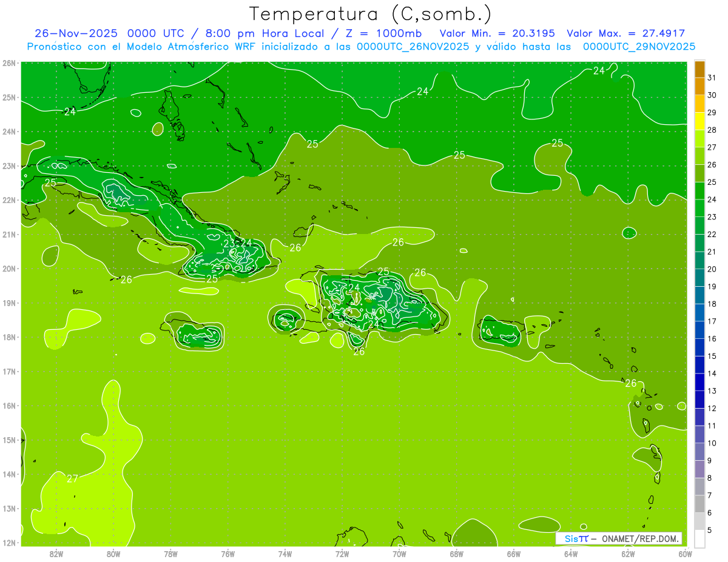Click legend value 29 on the color bar
Image resolution: width=728 pixels, height=562 pixels.
712,113
